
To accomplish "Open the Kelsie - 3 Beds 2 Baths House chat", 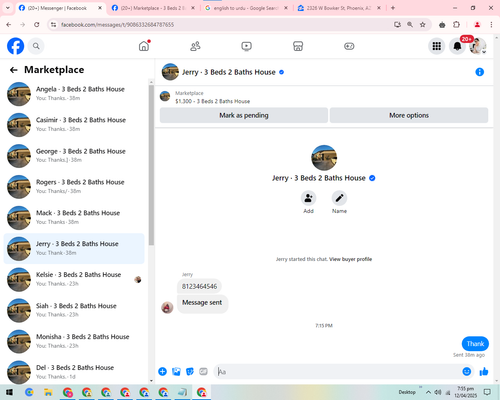I will [74, 279].
